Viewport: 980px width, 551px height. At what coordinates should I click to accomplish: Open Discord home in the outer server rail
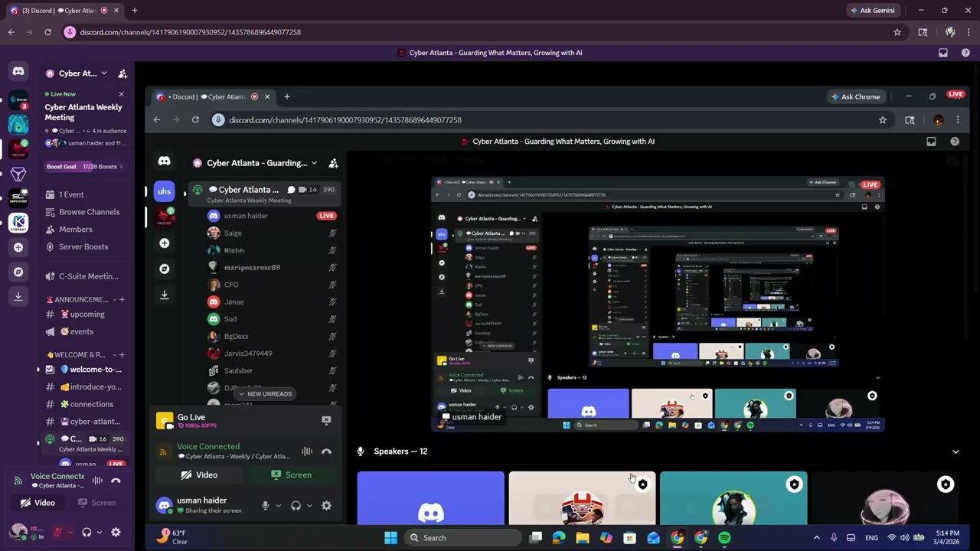[18, 72]
